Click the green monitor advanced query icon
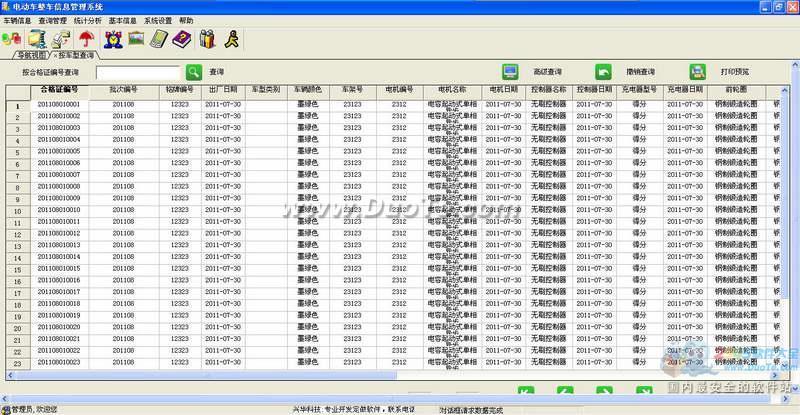 (510, 72)
